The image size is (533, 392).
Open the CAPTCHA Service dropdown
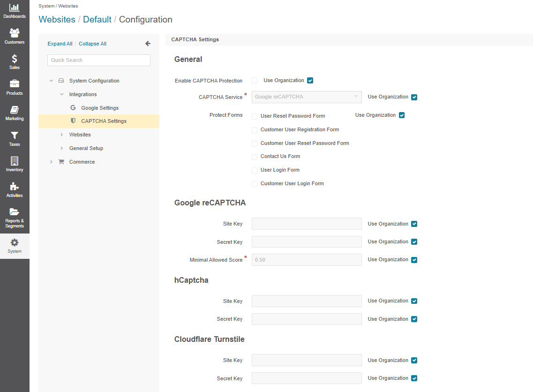click(307, 97)
